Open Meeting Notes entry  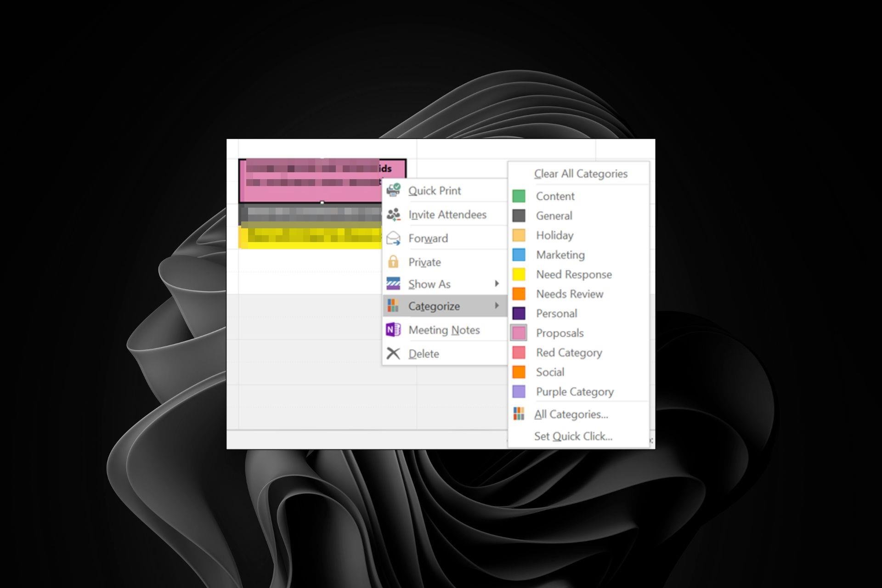point(444,330)
